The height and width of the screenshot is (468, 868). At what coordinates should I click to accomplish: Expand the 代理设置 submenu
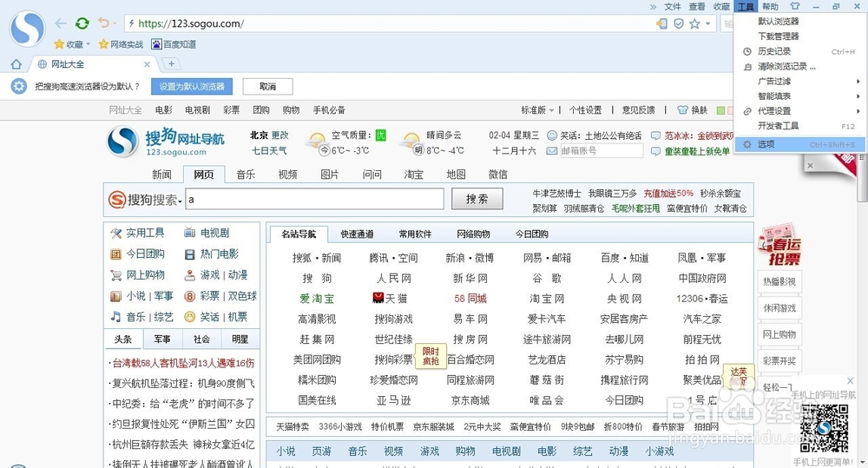(799, 111)
